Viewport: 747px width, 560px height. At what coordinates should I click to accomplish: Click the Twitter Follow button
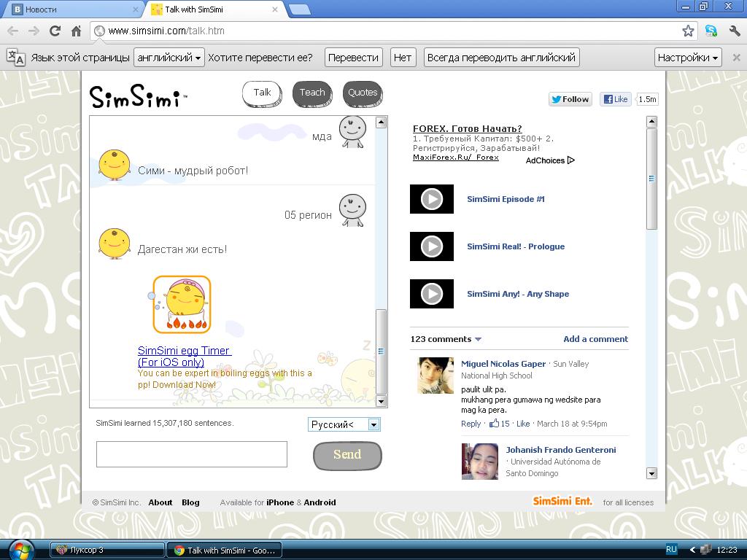(x=570, y=99)
